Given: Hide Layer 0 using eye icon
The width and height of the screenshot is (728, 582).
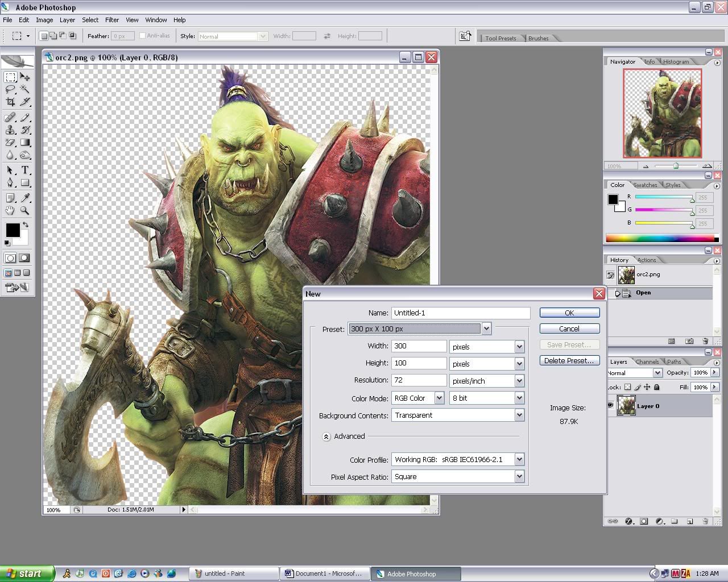Looking at the screenshot, I should coord(610,406).
